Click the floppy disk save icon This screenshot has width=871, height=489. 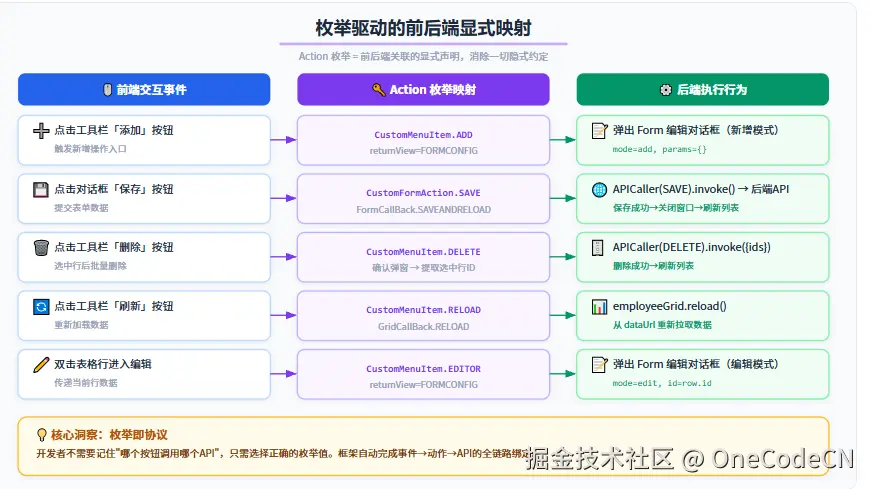41,189
